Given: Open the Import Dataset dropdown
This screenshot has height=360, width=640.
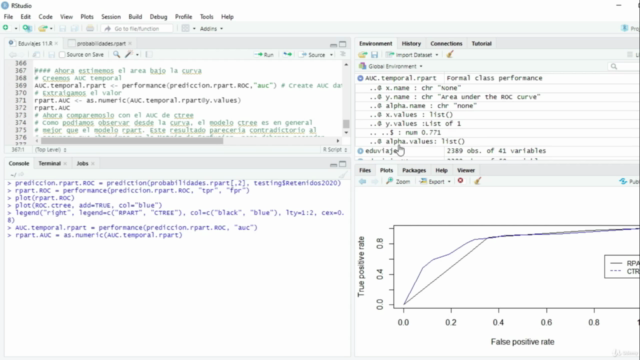Looking at the screenshot, I should click(x=412, y=55).
